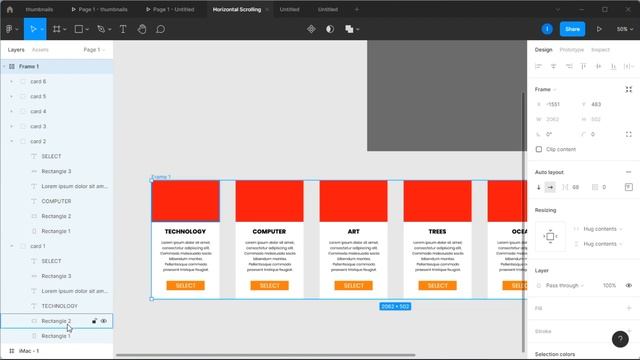The width and height of the screenshot is (640, 360).
Task: Toggle visibility of Rectangle 2 layer
Action: (104, 321)
